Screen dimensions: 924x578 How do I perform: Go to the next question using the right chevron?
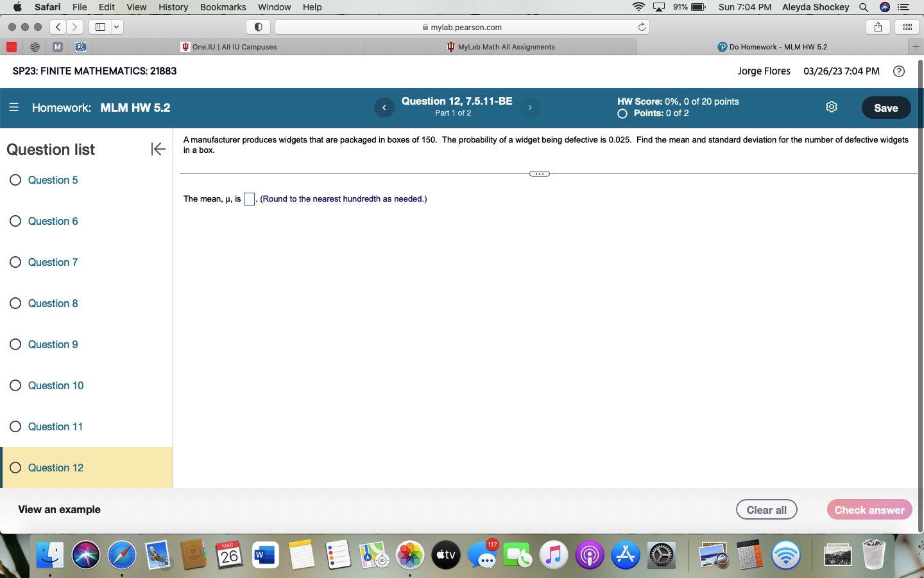pyautogui.click(x=530, y=108)
